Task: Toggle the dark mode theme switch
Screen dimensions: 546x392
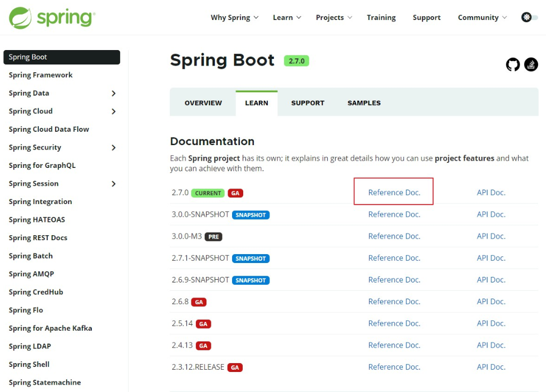Action: tap(529, 17)
